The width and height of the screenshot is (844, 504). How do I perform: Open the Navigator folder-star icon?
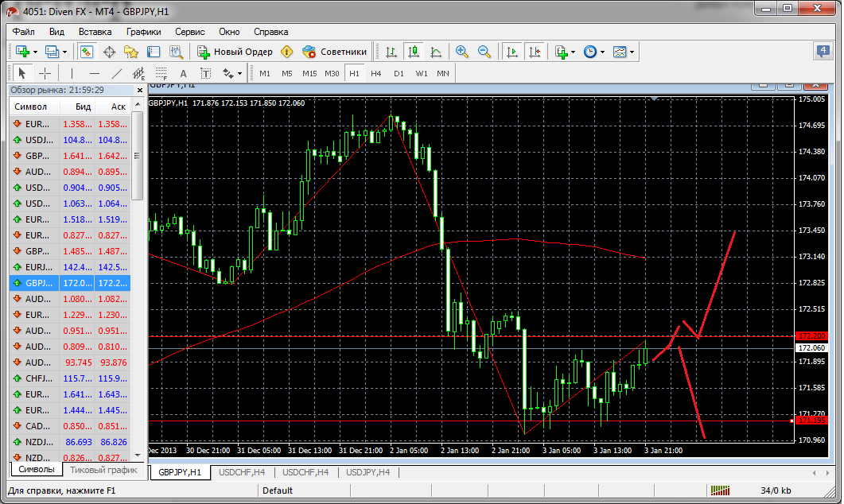tap(131, 52)
